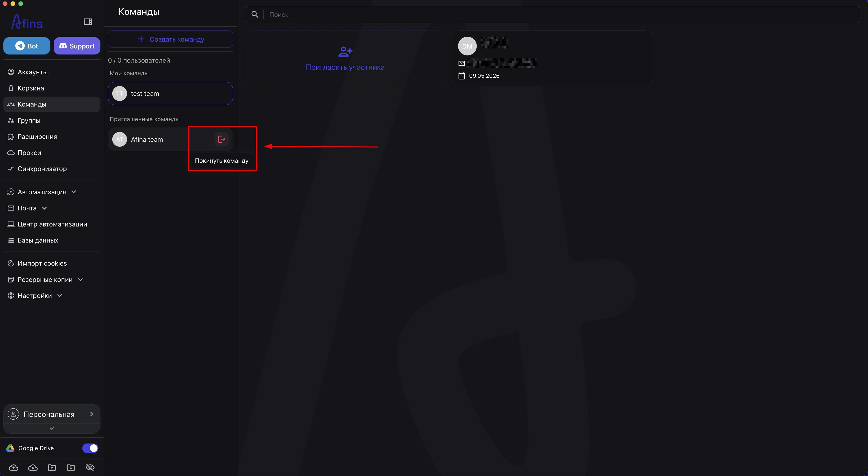Screen dimensions: 868x476
Task: Click the Создать команду button
Action: [x=170, y=39]
